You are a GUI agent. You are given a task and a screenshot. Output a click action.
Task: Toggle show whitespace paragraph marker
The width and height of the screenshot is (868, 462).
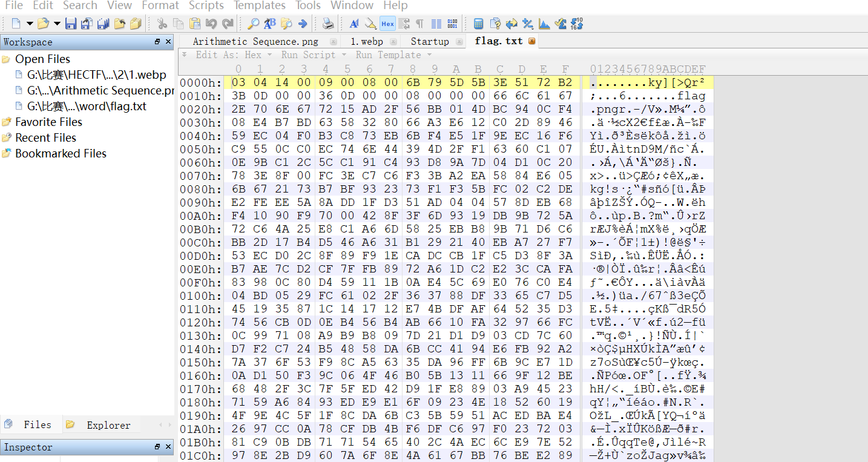point(419,23)
